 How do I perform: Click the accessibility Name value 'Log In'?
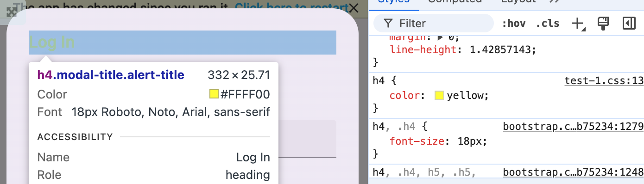[253, 157]
